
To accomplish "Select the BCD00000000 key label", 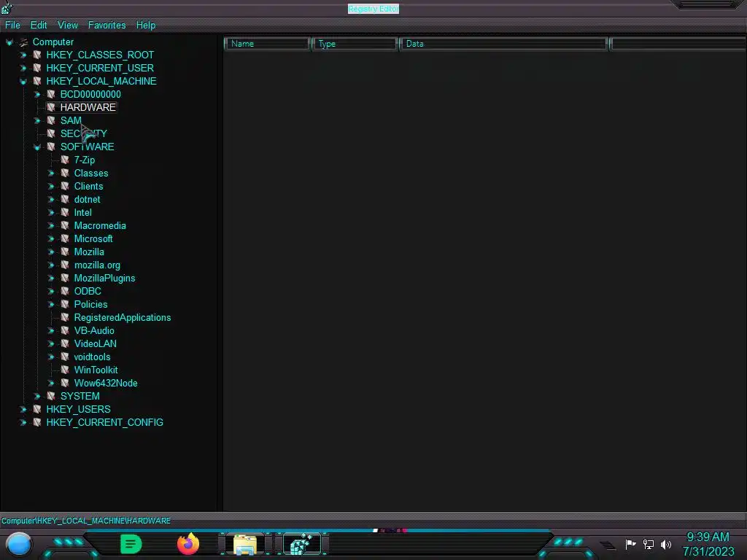I will 90,95.
